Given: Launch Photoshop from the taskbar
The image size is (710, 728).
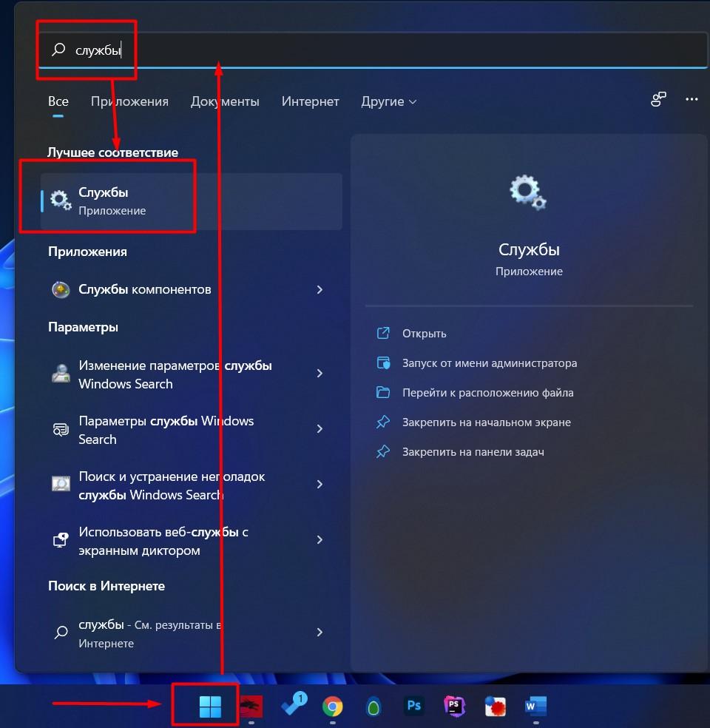Looking at the screenshot, I should tap(413, 706).
